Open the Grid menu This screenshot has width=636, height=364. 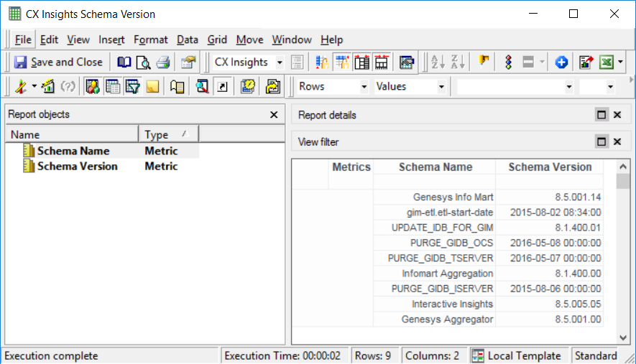pyautogui.click(x=217, y=39)
